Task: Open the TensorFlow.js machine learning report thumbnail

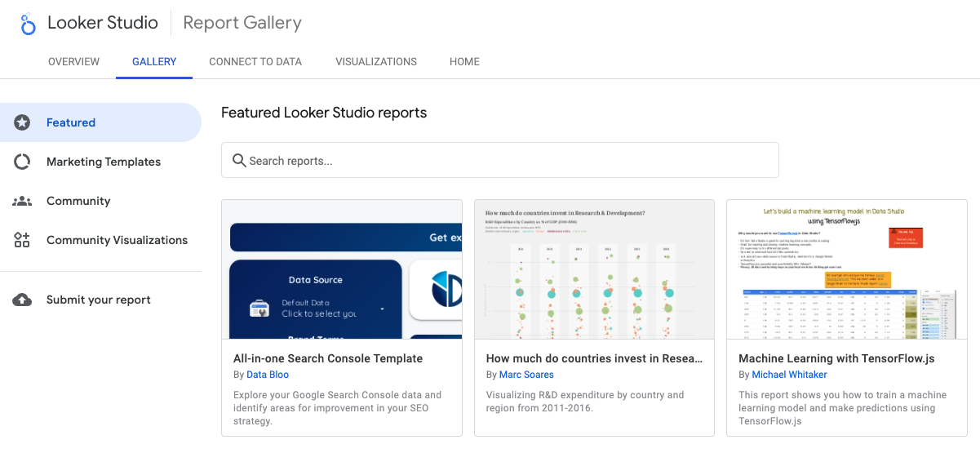Action: point(846,269)
